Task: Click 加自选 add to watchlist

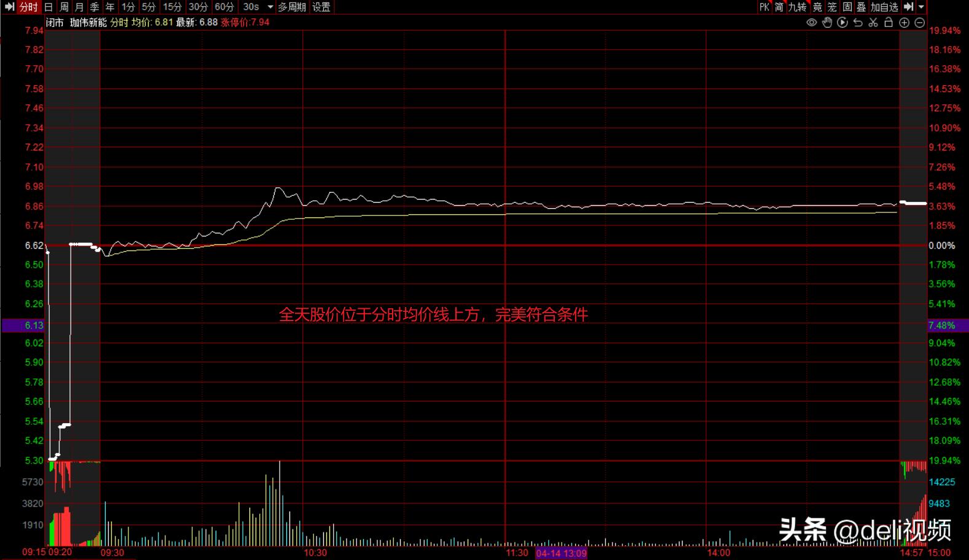Action: pos(885,7)
